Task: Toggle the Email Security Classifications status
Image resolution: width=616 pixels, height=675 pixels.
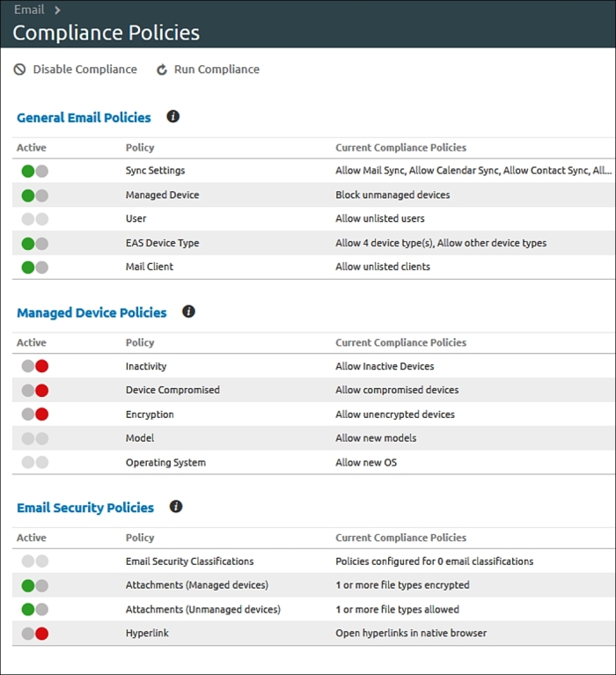Action: 35,561
